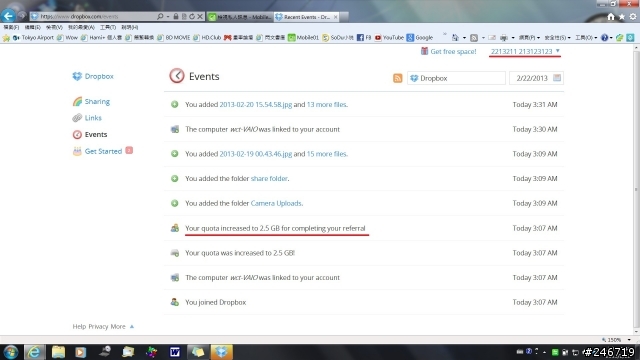Viewport: 640px width, 360px height.
Task: Open the Dropbox folder filter field
Action: 456,78
